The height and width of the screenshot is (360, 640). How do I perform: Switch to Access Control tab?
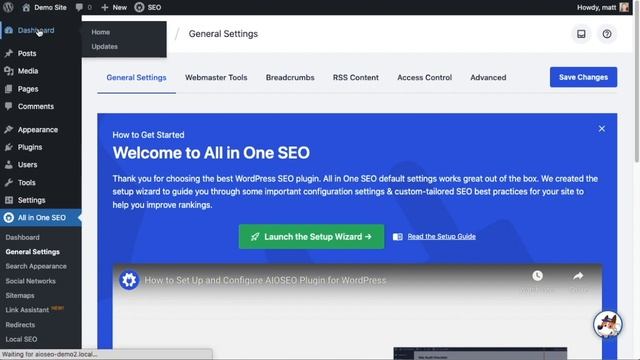pos(424,78)
